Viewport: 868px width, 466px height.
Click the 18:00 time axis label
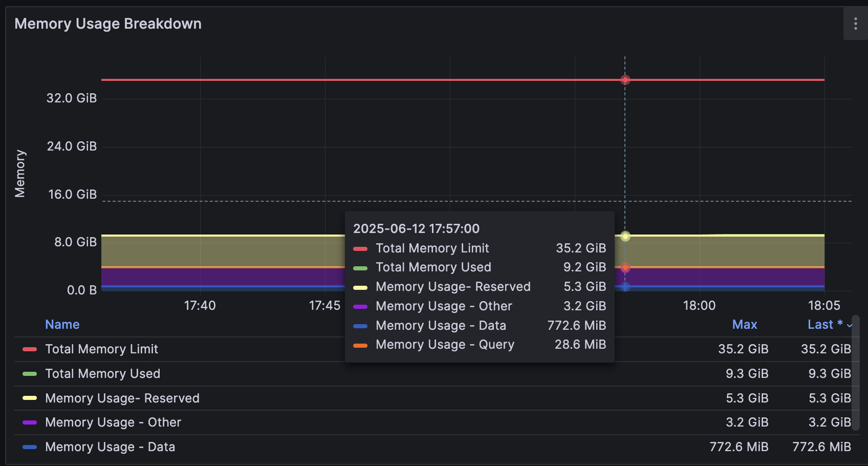tap(699, 306)
